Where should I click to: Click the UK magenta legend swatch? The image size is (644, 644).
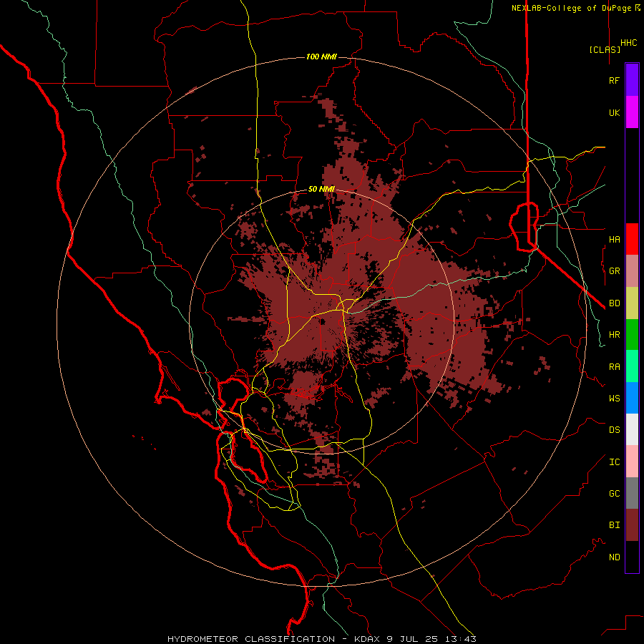632,112
